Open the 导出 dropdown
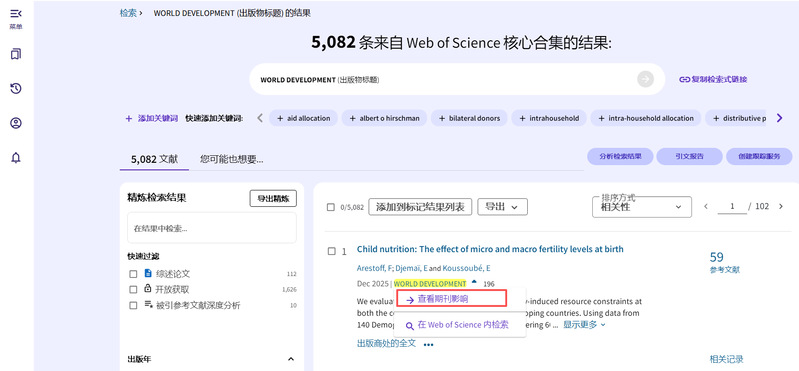This screenshot has height=371, width=799. tap(502, 207)
